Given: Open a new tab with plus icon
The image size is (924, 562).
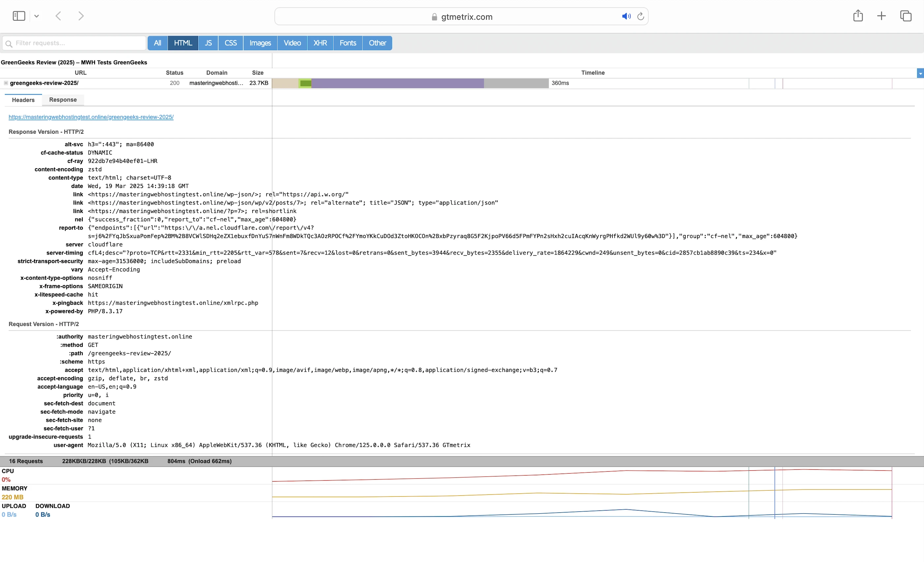Looking at the screenshot, I should [x=881, y=16].
